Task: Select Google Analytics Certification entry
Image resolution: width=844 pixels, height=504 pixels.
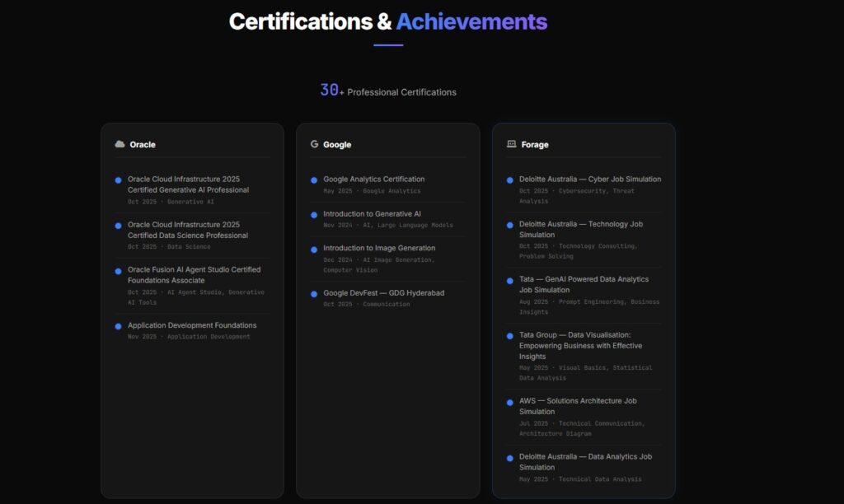Action: coord(387,184)
